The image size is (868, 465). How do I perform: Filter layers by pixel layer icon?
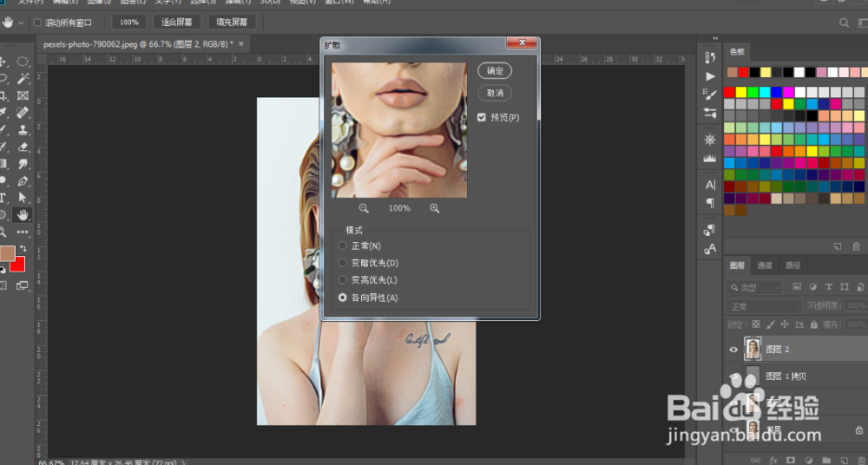[797, 287]
